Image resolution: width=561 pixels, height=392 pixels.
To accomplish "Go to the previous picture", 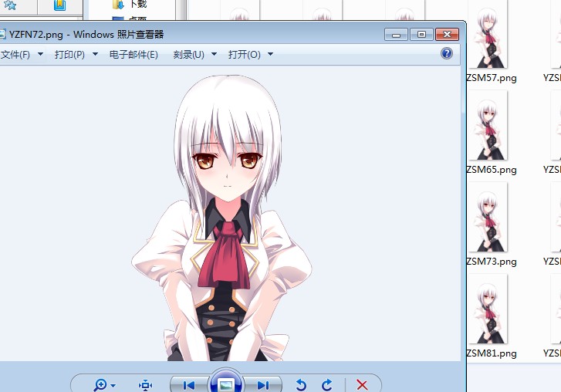I will coord(189,385).
